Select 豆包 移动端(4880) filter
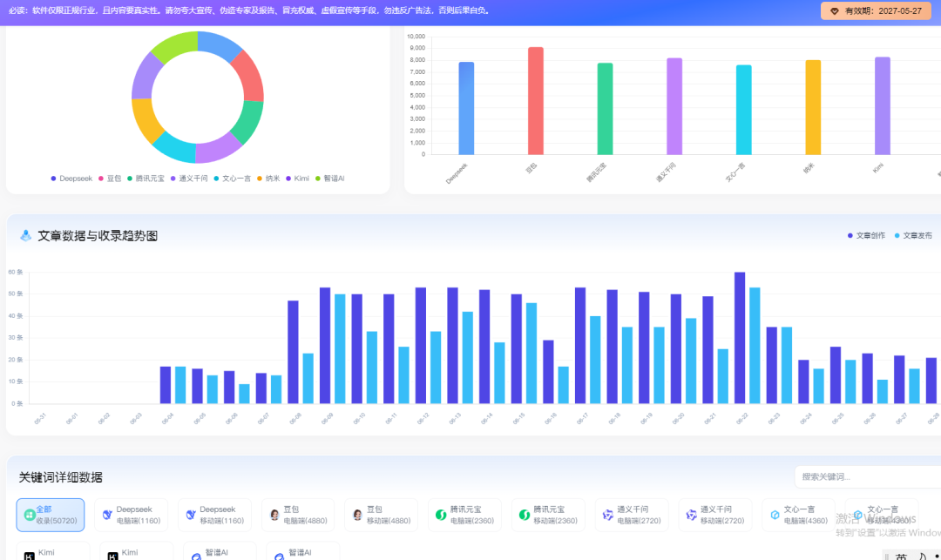Viewport: 941px width, 560px height. tap(381, 515)
